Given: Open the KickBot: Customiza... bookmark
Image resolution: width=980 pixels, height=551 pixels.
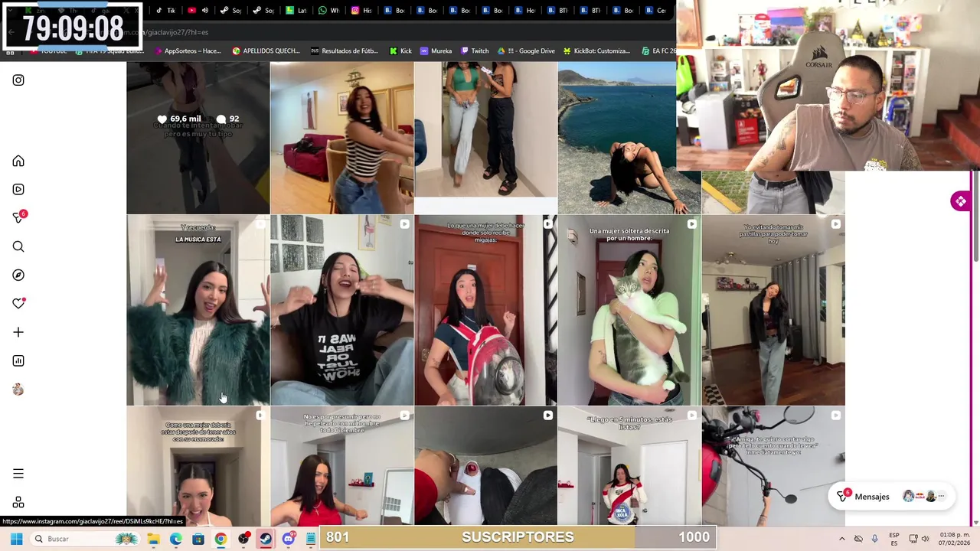Looking at the screenshot, I should [596, 51].
